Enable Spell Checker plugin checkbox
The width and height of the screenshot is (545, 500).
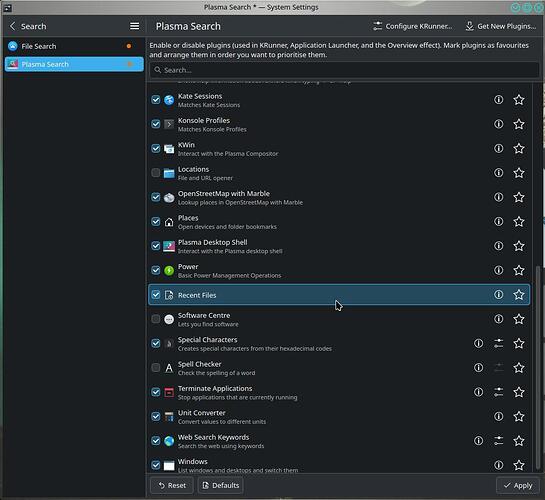coord(156,368)
